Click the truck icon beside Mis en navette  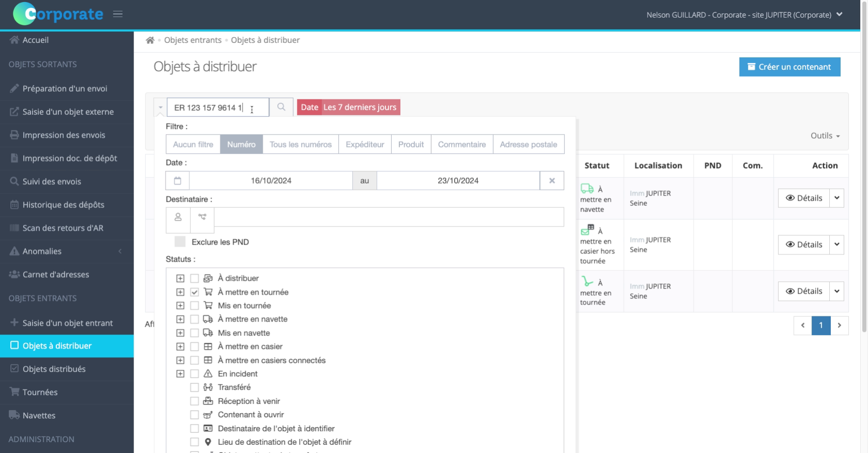208,333
